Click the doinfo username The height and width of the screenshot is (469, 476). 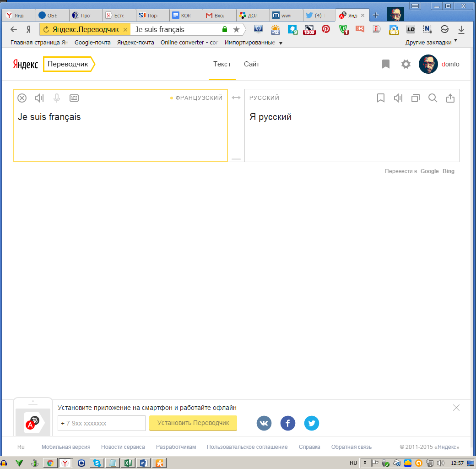(450, 64)
